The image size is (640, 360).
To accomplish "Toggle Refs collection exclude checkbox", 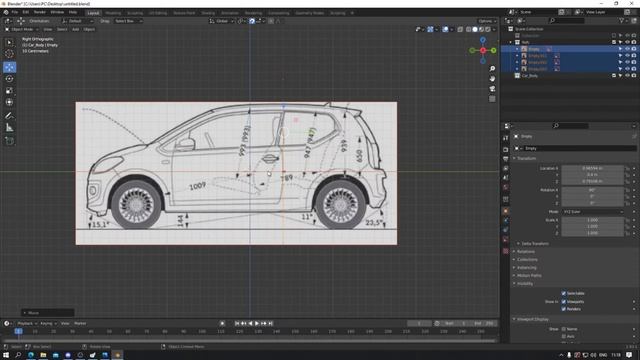I will 614,42.
